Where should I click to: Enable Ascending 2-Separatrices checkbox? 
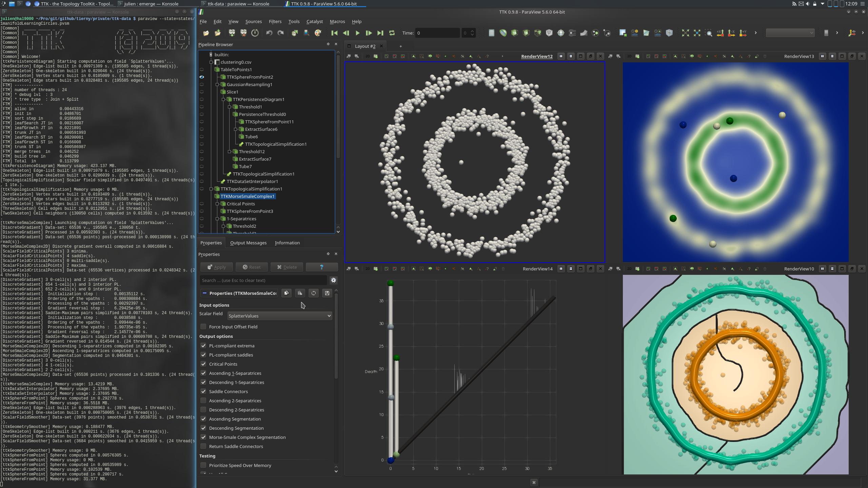(x=203, y=401)
